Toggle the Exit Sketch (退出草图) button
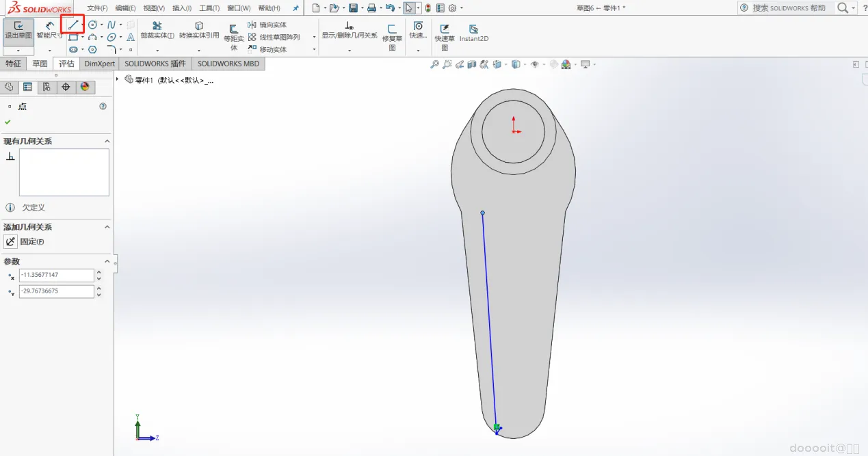The width and height of the screenshot is (868, 456). coord(18,30)
